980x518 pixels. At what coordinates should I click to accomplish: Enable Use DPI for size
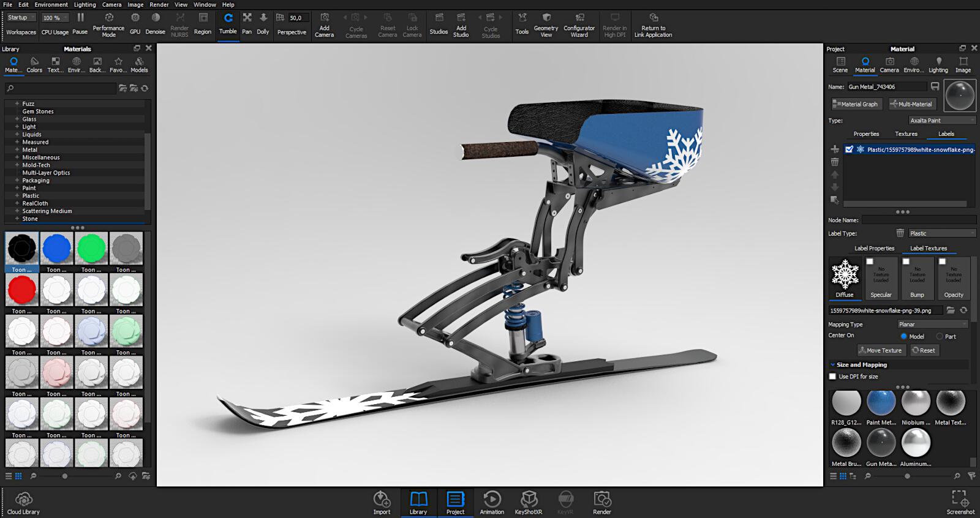pos(832,377)
